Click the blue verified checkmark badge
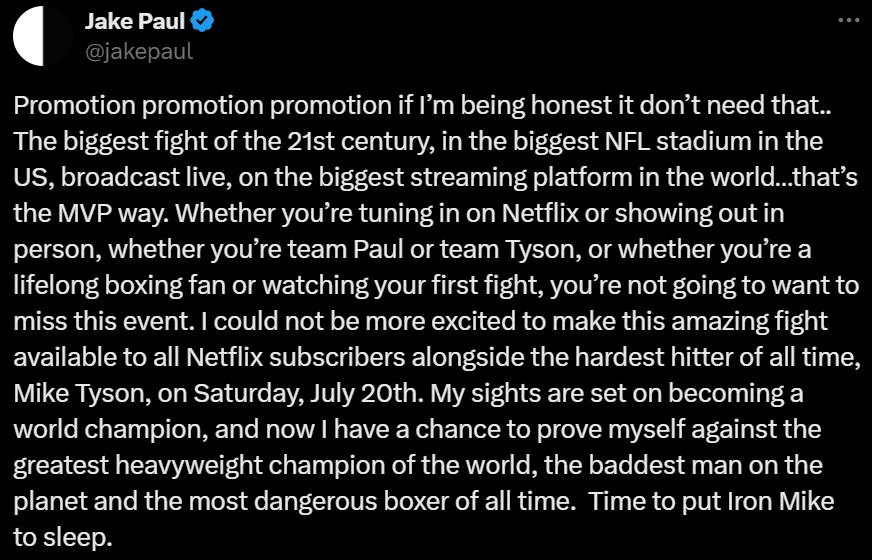This screenshot has height=560, width=872. pos(202,21)
